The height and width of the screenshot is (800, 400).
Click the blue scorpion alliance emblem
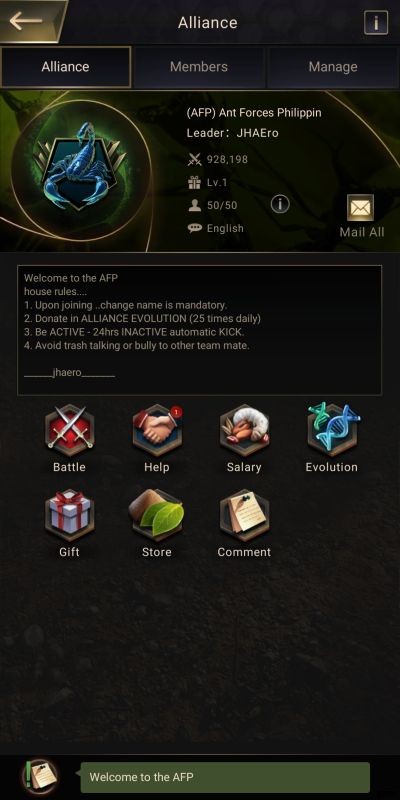[x=80, y=166]
